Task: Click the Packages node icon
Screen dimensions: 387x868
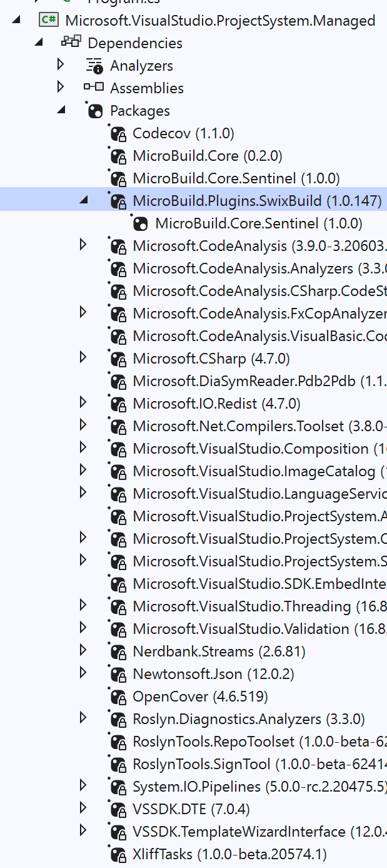Action: (94, 111)
